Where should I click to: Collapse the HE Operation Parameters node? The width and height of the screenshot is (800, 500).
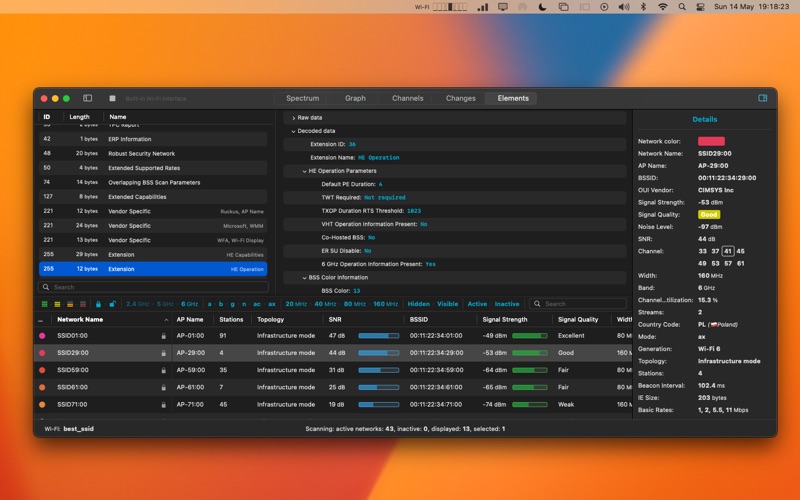coord(305,171)
